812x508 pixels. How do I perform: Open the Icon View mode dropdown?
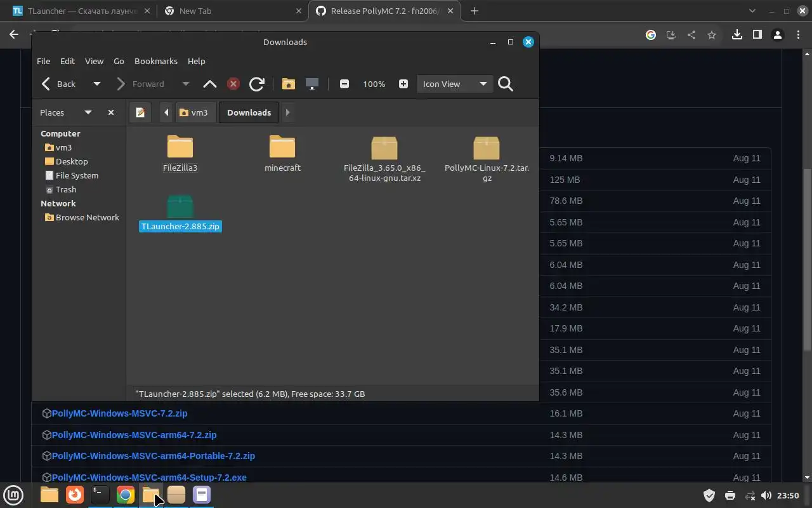454,84
